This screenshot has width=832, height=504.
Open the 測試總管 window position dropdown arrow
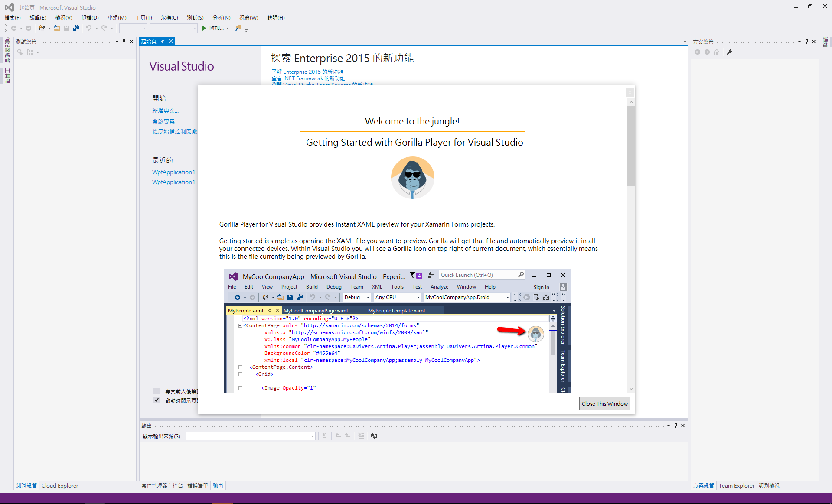pos(117,42)
